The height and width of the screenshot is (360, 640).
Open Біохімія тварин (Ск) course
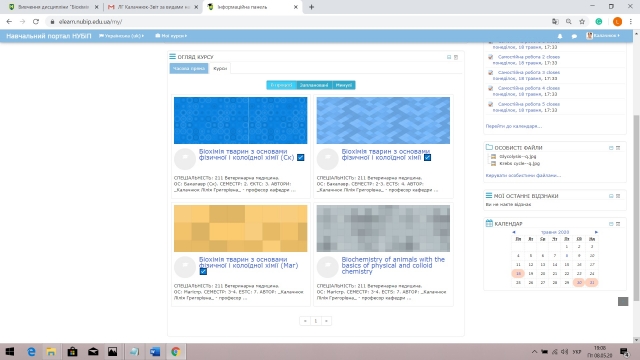tap(246, 154)
